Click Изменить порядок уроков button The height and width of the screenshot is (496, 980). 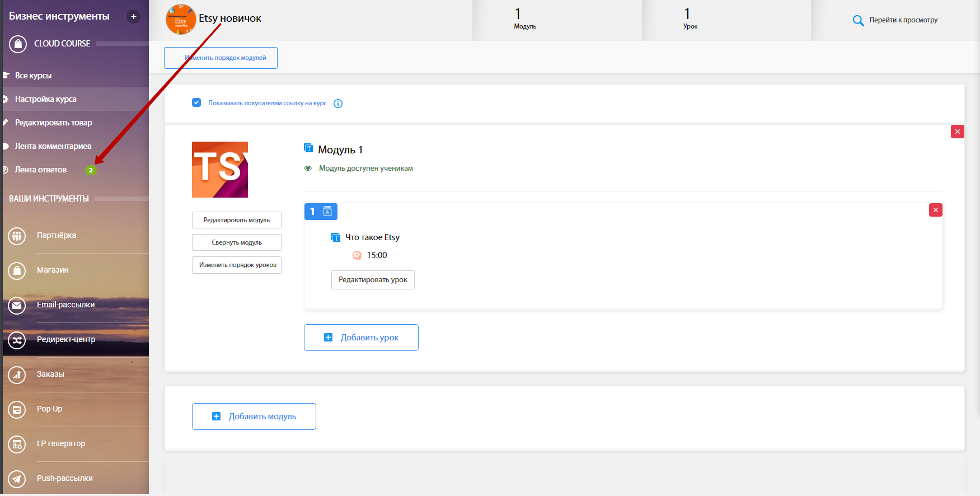point(237,265)
